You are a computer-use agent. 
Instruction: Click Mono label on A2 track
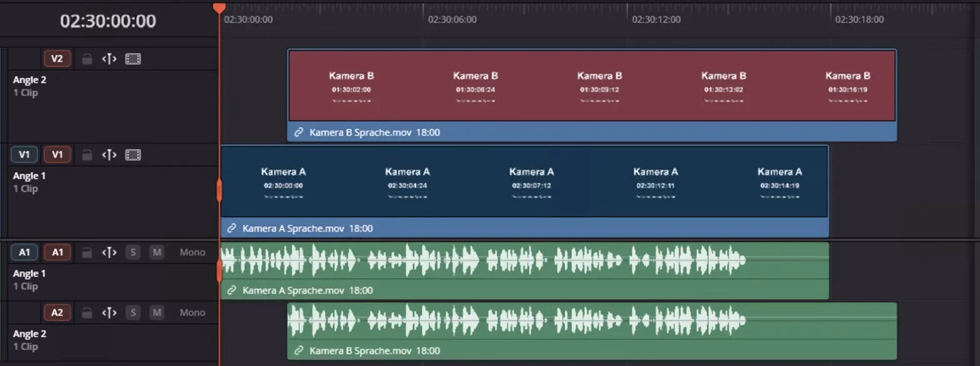coord(192,312)
